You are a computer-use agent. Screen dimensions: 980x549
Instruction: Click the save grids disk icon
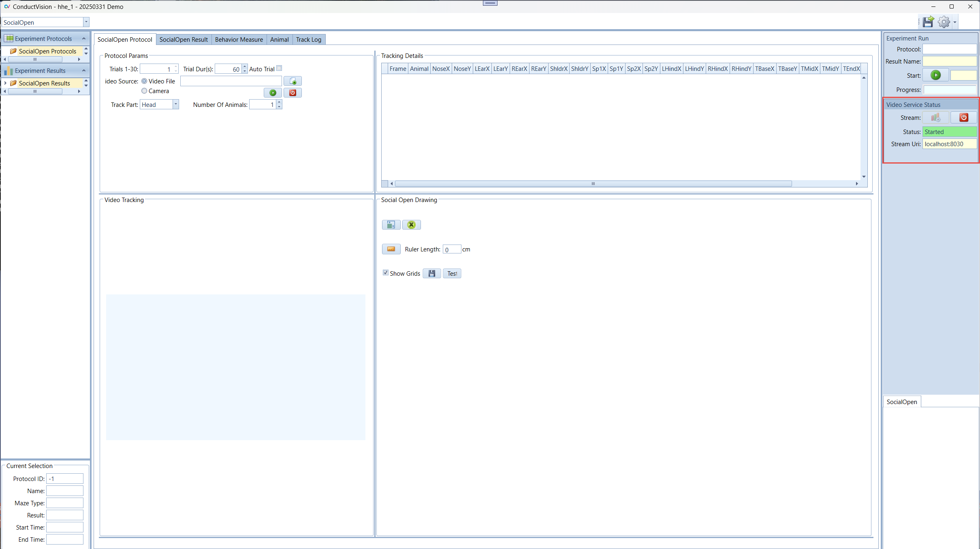click(x=431, y=274)
